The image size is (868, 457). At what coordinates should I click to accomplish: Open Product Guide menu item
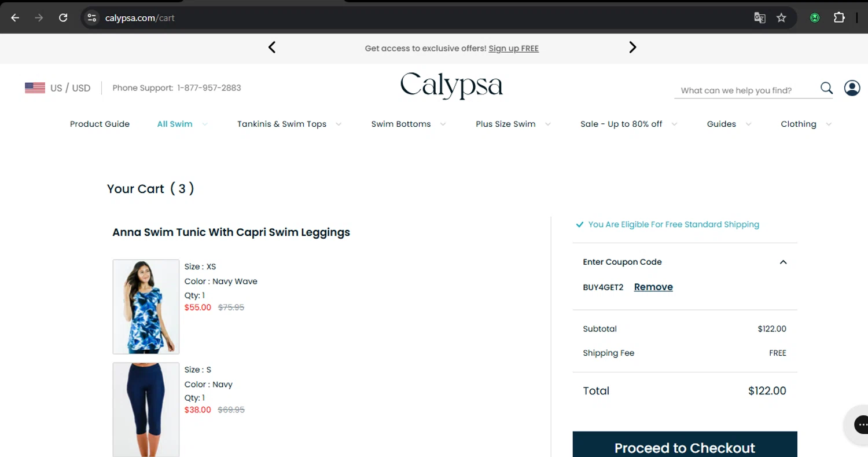100,124
